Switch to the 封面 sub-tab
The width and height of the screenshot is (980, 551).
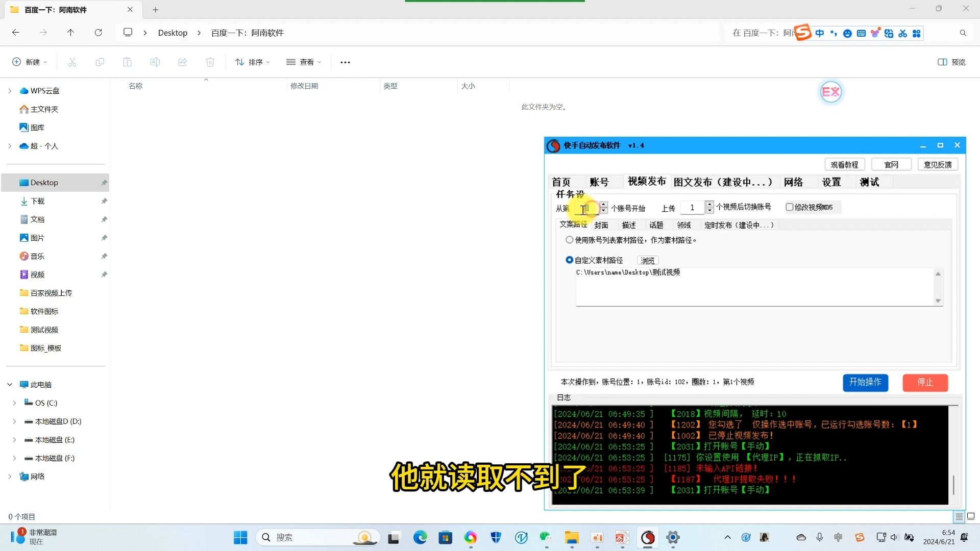[x=601, y=225]
